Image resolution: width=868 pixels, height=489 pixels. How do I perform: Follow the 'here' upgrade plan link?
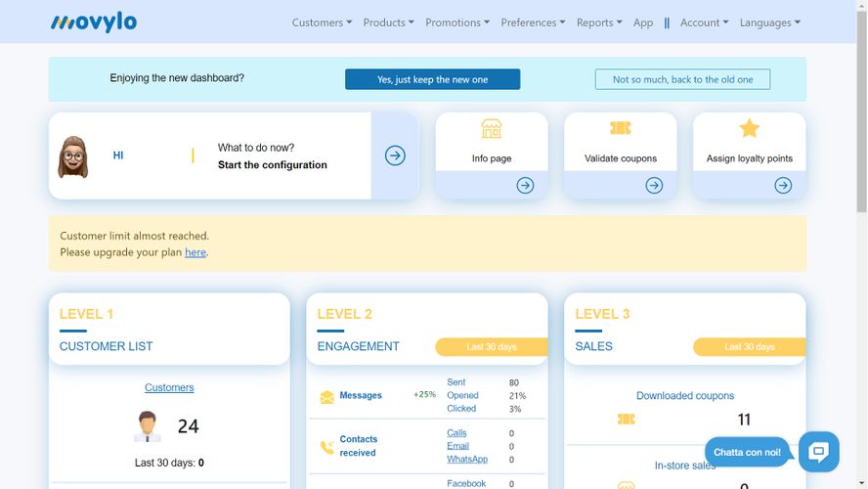pyautogui.click(x=195, y=252)
